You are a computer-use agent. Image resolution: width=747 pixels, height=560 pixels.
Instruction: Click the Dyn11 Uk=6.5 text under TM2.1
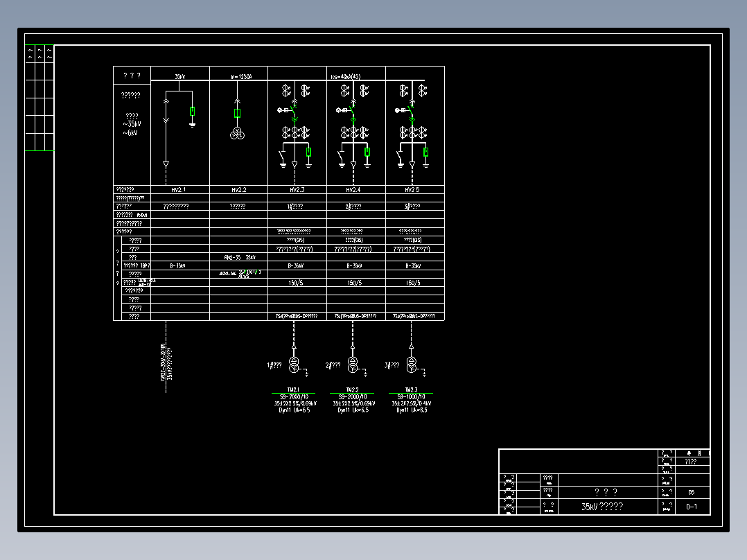[x=294, y=410]
